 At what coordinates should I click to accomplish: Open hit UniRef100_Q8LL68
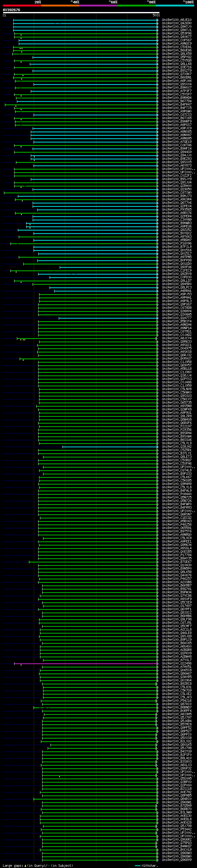[x=177, y=64]
